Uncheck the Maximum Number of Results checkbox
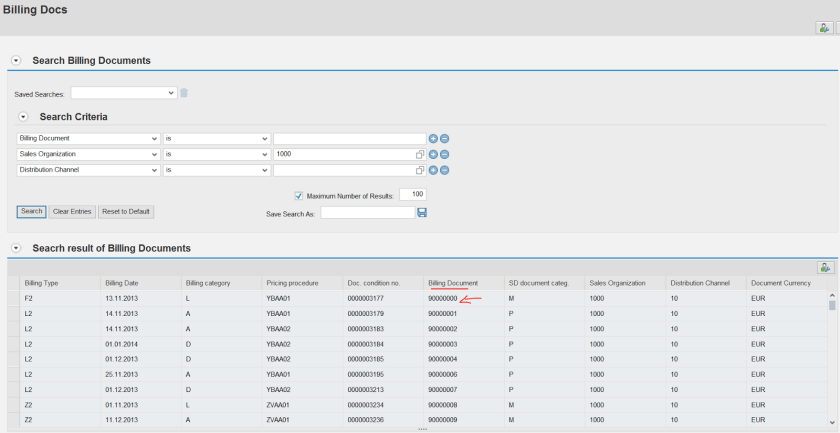 point(299,195)
